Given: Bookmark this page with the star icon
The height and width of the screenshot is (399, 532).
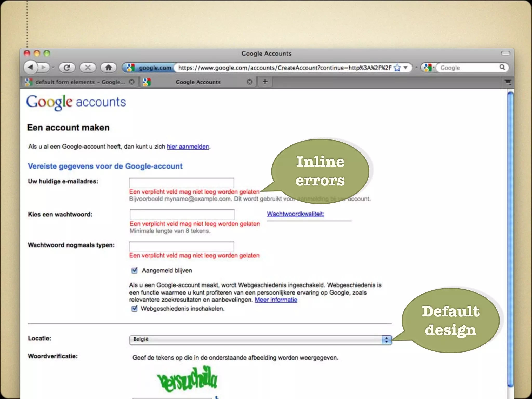Looking at the screenshot, I should [x=397, y=68].
